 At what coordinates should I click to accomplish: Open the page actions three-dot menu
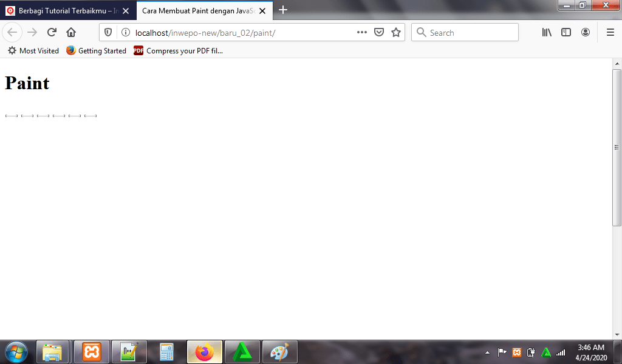362,33
